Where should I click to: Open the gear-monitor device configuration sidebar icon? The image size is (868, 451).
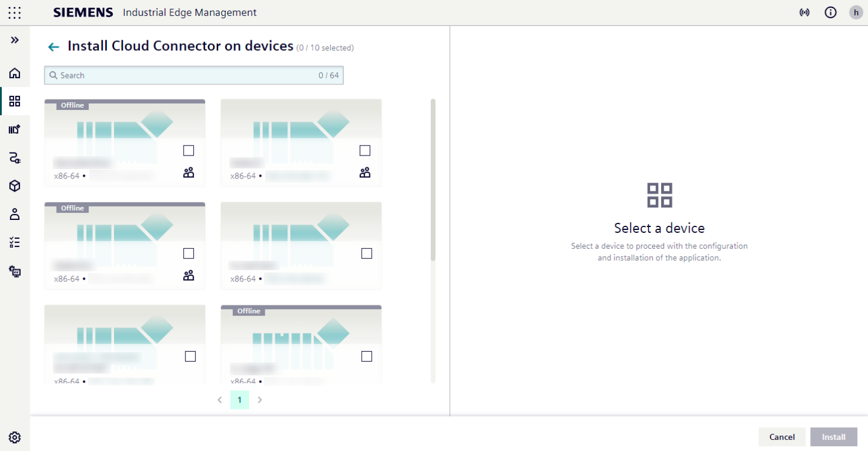click(x=15, y=271)
